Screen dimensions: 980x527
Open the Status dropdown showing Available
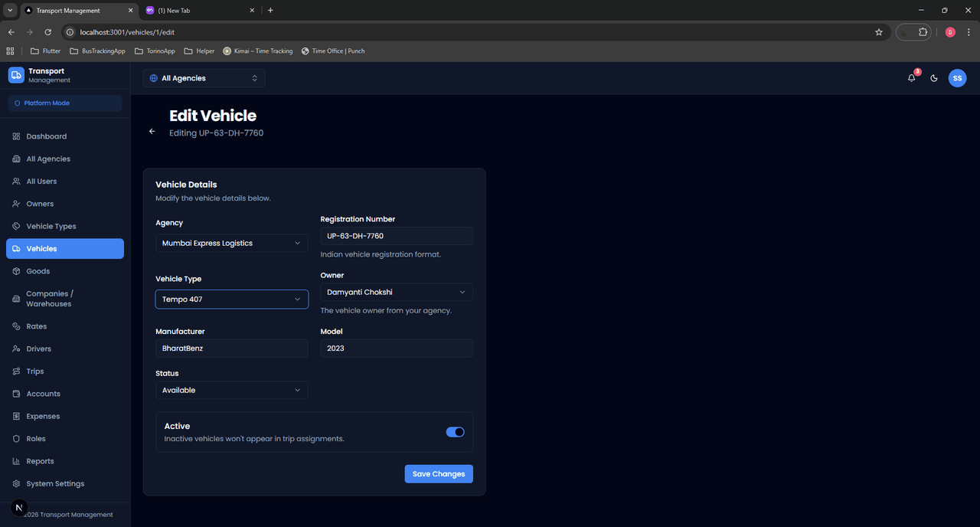pyautogui.click(x=231, y=390)
